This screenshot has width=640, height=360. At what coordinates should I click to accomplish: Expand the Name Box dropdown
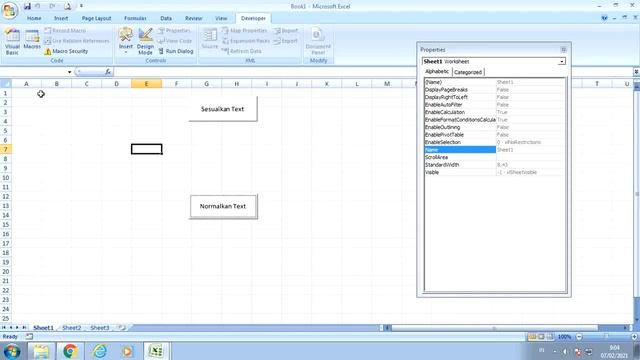[69, 72]
